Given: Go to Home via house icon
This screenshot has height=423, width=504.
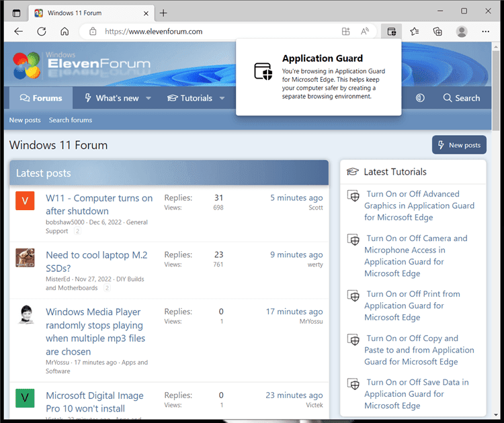Looking at the screenshot, I should (x=65, y=32).
